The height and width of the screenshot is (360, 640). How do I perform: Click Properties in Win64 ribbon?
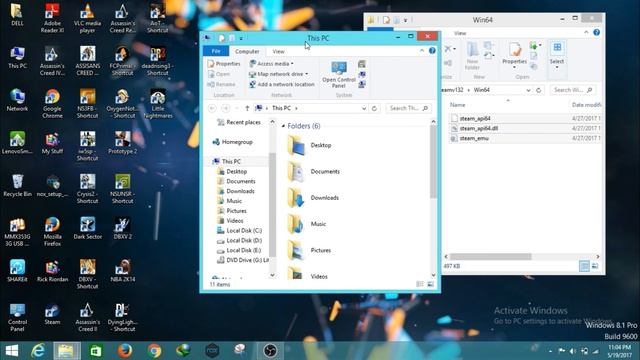(x=514, y=55)
